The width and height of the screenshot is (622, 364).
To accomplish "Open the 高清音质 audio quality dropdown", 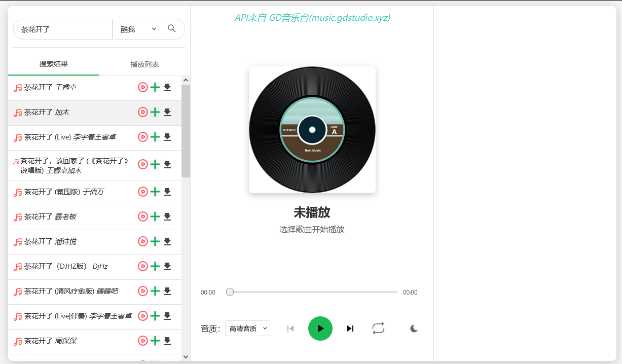I will click(x=247, y=328).
